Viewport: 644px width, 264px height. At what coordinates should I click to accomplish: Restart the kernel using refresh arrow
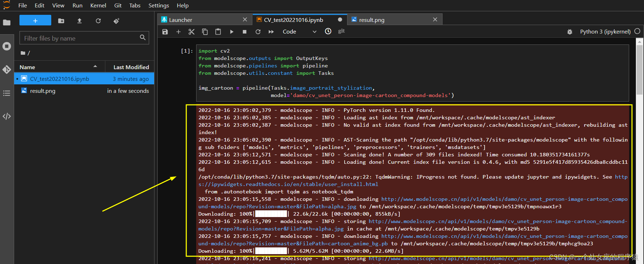pyautogui.click(x=258, y=32)
